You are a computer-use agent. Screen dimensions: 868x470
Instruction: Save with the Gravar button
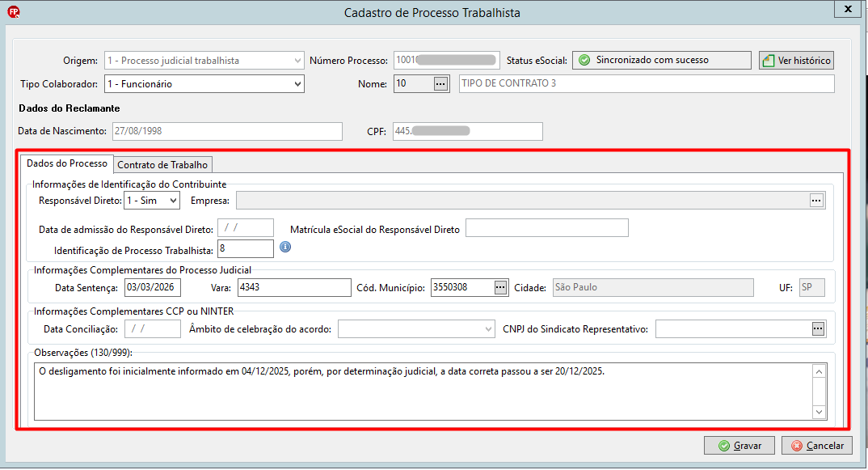(739, 446)
